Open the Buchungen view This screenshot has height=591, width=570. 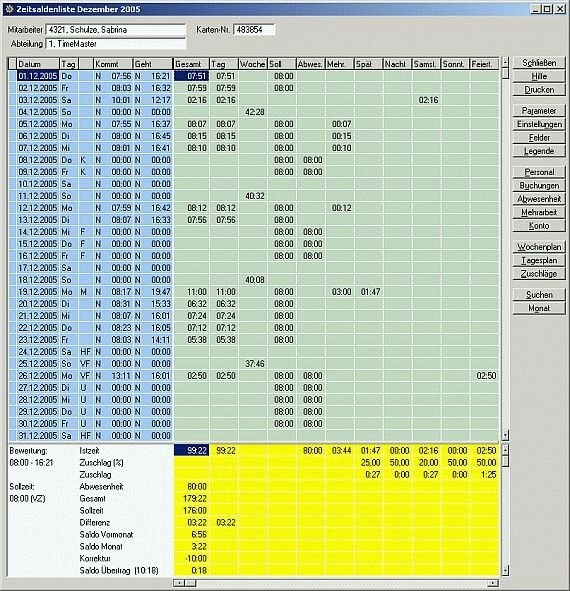tap(539, 185)
